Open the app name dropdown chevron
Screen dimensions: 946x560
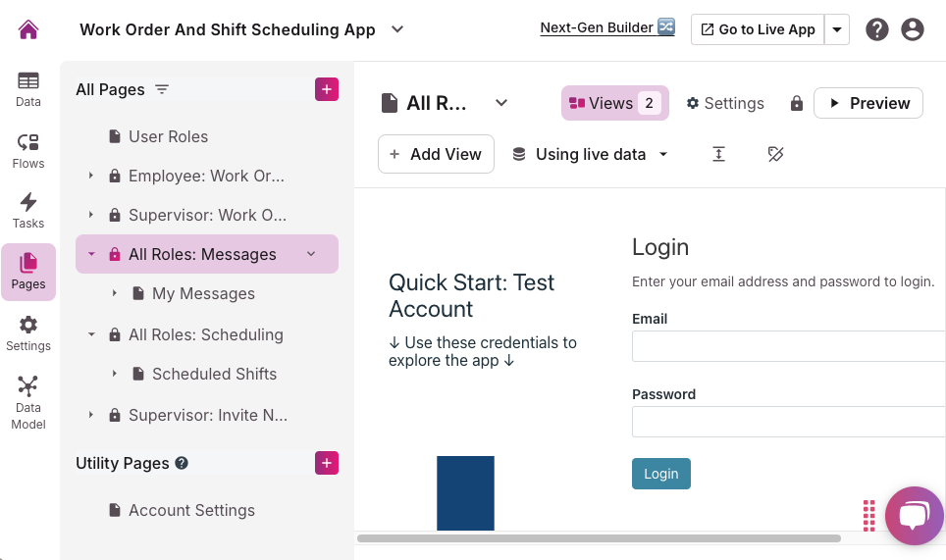[x=397, y=29]
